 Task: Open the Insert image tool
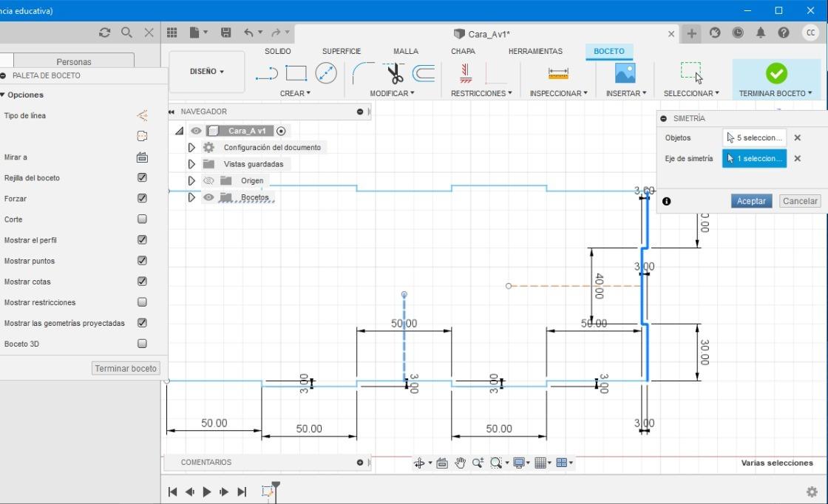pyautogui.click(x=625, y=73)
